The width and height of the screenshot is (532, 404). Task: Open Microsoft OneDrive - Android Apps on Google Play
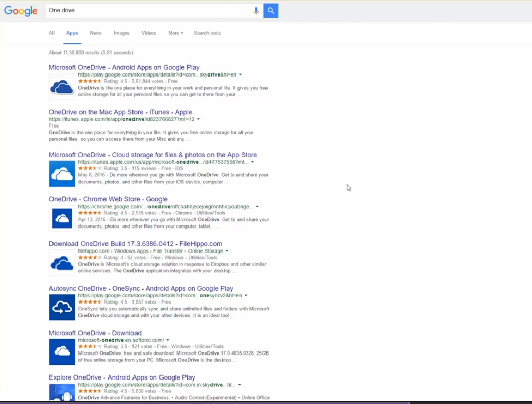coord(124,67)
